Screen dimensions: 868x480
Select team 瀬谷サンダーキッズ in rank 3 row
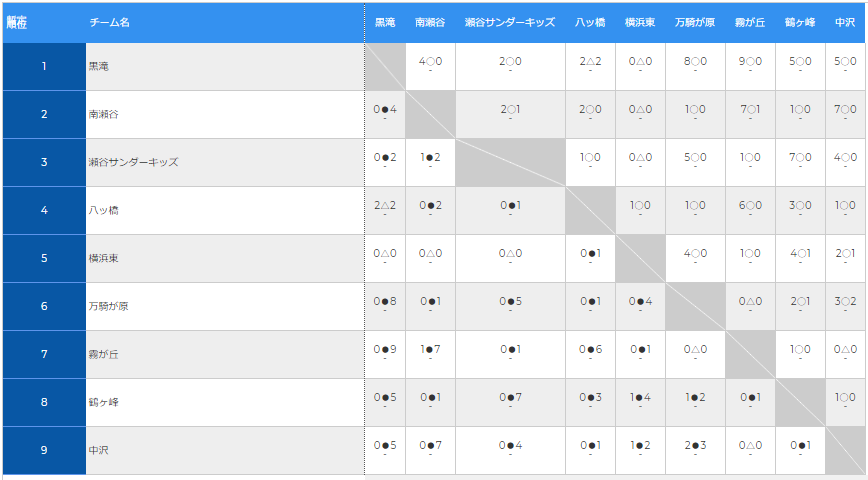(133, 162)
